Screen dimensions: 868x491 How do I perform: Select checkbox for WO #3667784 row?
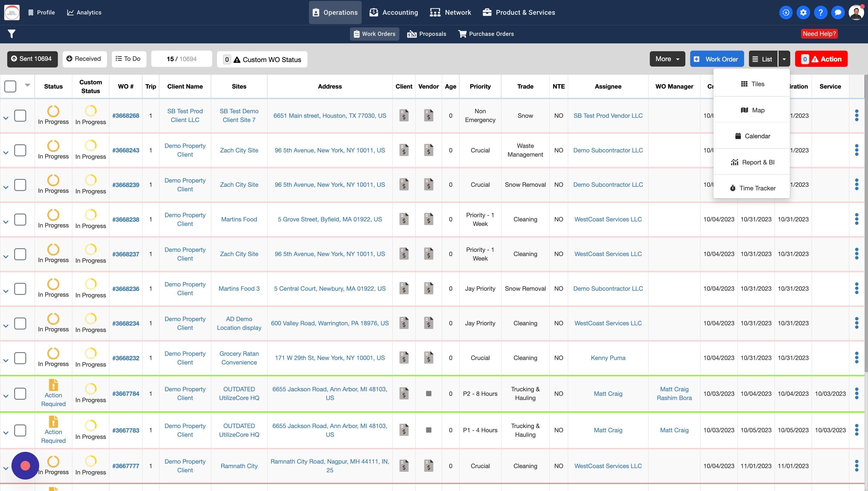click(x=20, y=393)
